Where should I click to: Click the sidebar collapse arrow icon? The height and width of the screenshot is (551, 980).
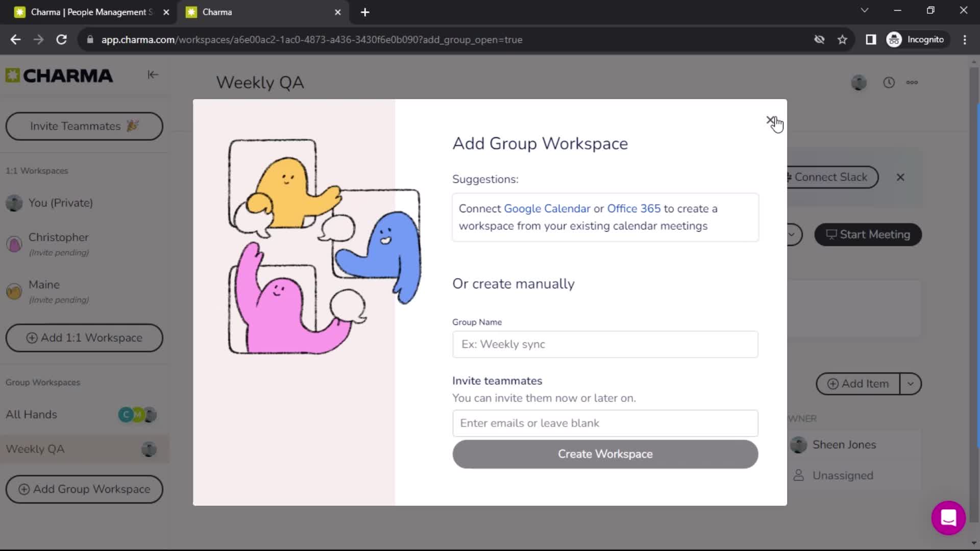click(x=153, y=74)
